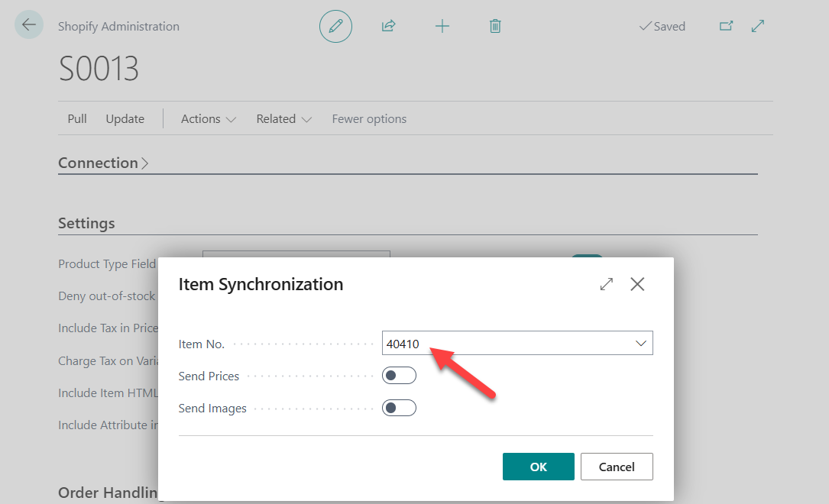The width and height of the screenshot is (829, 504).
Task: Enable the Send Prices toggle
Action: 399,376
